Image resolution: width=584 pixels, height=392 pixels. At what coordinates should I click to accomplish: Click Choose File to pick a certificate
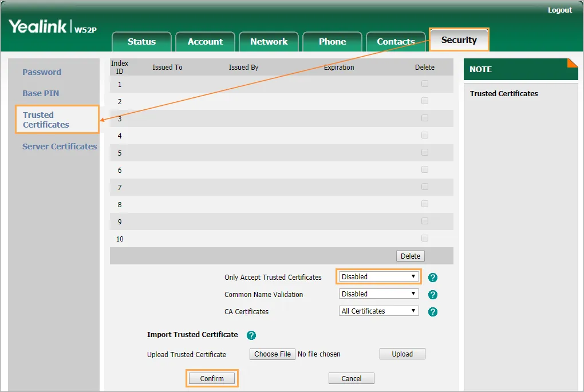coord(273,354)
